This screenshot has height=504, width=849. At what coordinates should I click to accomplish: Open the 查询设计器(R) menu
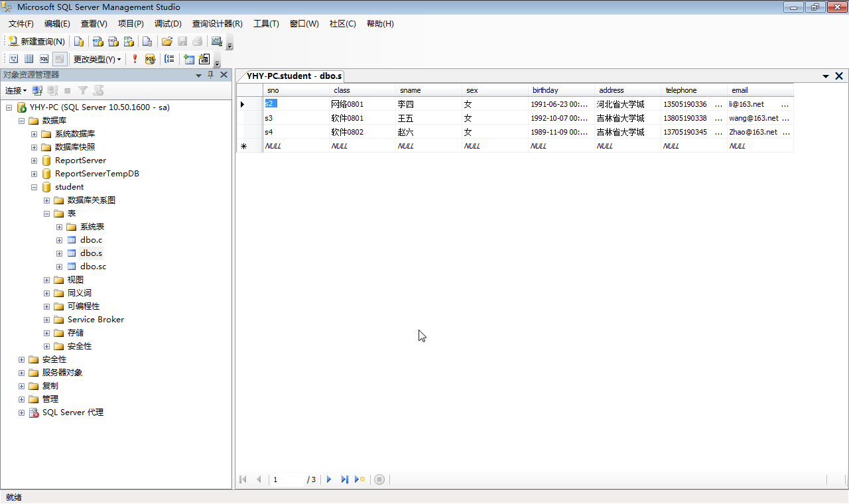(218, 24)
